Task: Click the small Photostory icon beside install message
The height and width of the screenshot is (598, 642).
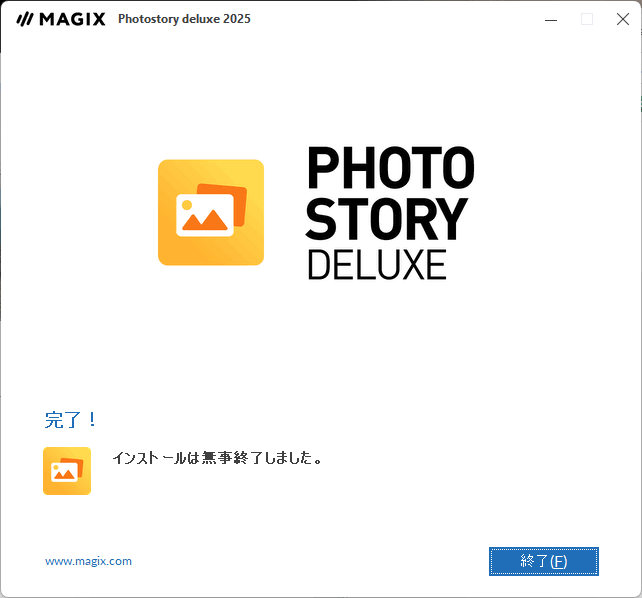Action: [67, 471]
